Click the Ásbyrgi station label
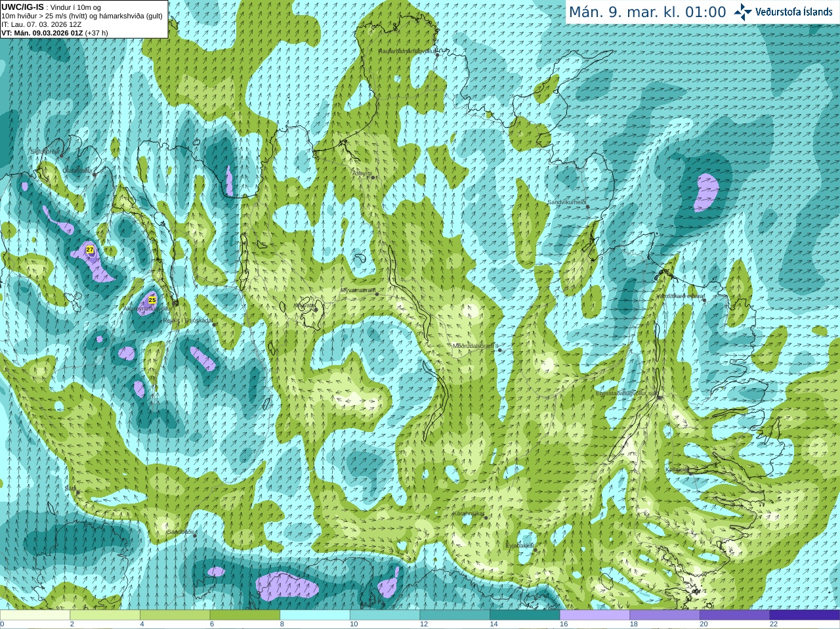Viewport: 840px width, 629px height. (x=362, y=173)
